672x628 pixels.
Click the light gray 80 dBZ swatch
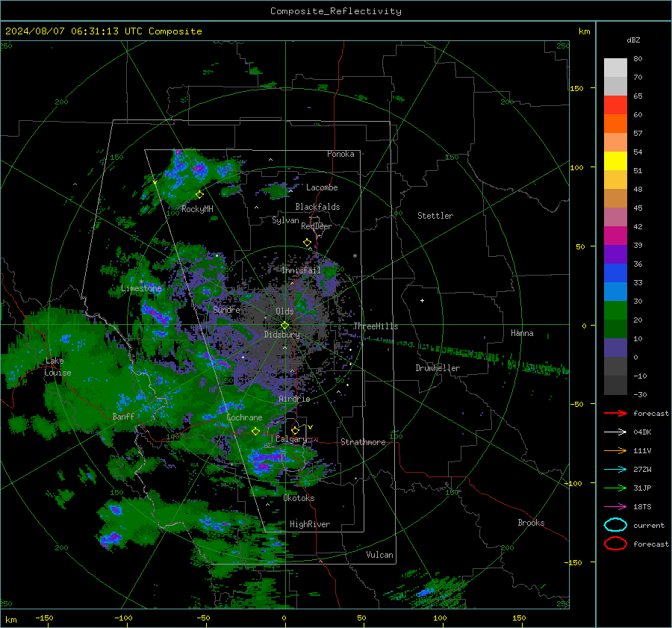pyautogui.click(x=615, y=67)
